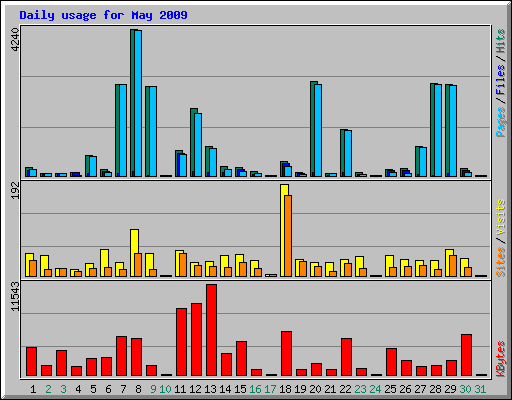Viewport: 512px width, 400px height.
Task: Click the red KBytes bar for day 25
Action: coord(391,362)
